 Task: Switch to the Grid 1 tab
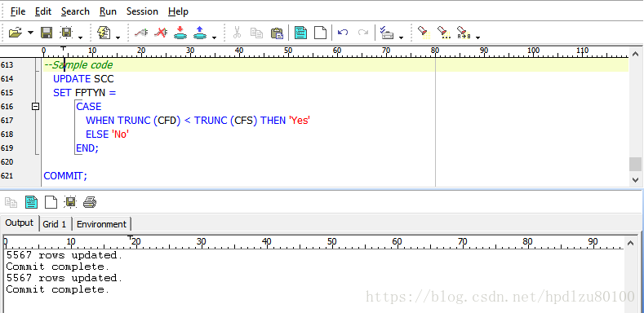click(55, 224)
